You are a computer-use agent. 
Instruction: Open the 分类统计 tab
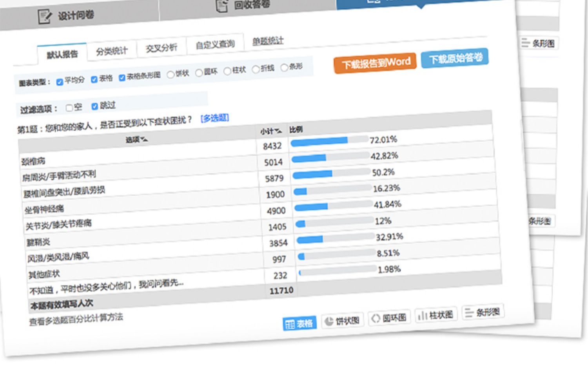(112, 51)
